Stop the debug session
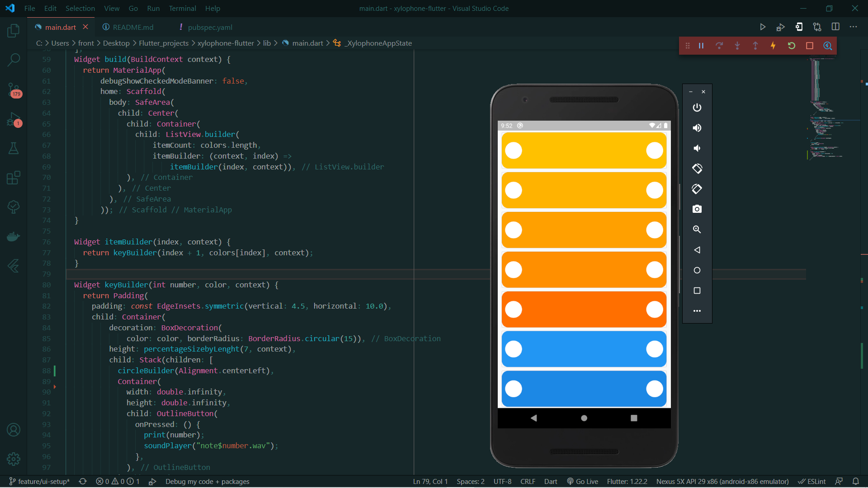The width and height of the screenshot is (868, 488). tap(809, 46)
